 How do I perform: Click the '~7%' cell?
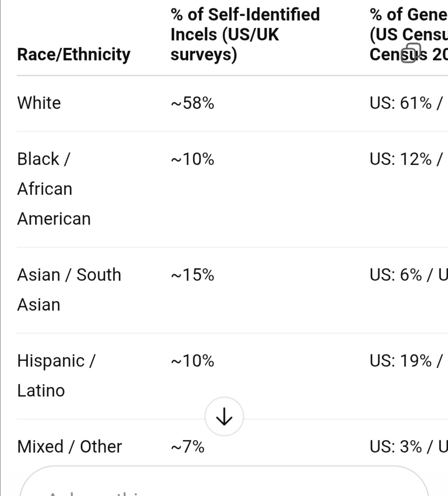click(x=187, y=447)
